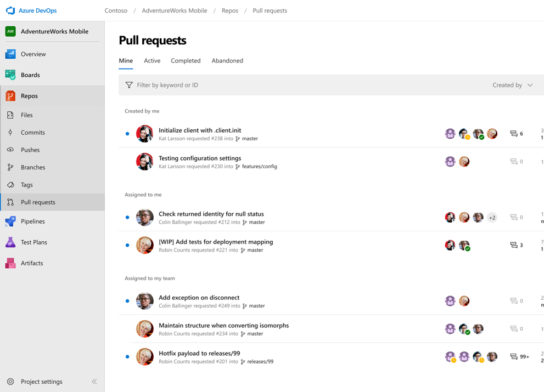
Task: Switch to the Active tab
Action: click(x=152, y=60)
